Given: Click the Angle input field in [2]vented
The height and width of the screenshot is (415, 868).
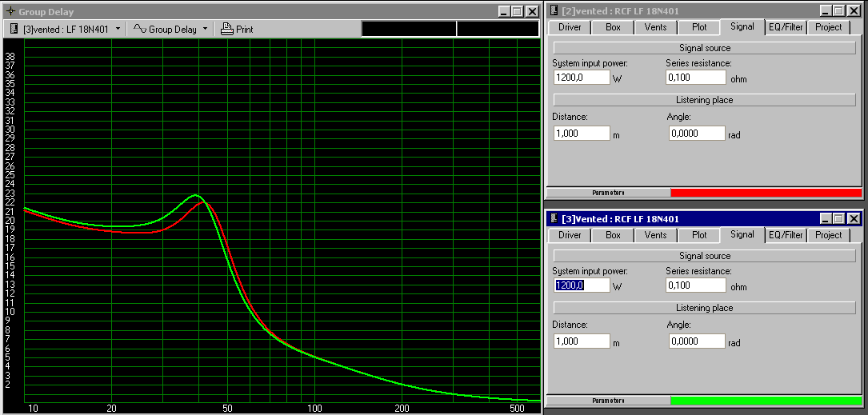Looking at the screenshot, I should coord(697,134).
